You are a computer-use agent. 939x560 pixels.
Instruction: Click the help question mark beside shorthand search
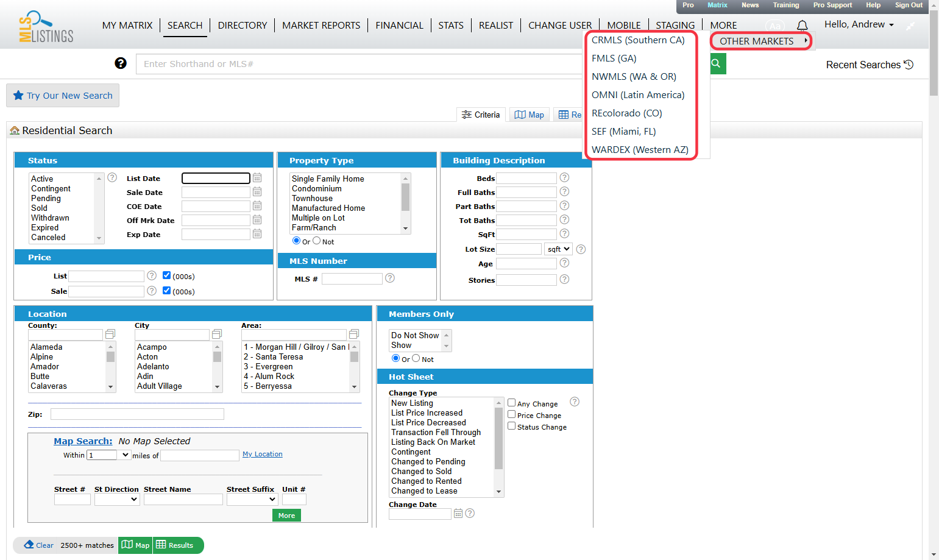coord(121,63)
